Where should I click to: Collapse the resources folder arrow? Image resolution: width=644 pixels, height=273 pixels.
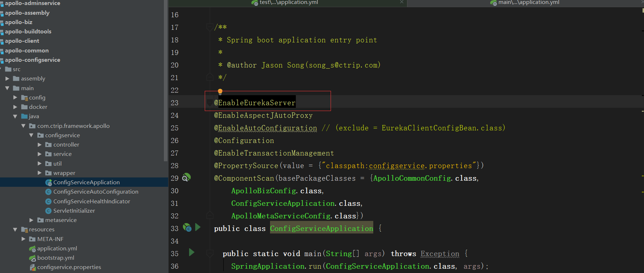click(15, 230)
